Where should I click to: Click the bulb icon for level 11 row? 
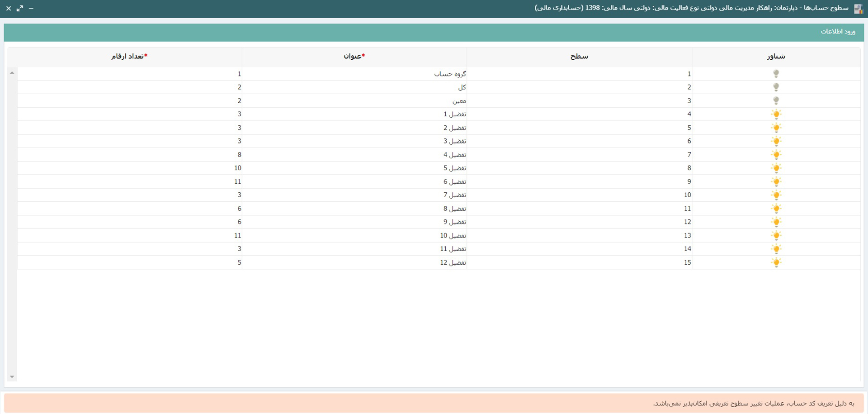click(x=776, y=209)
